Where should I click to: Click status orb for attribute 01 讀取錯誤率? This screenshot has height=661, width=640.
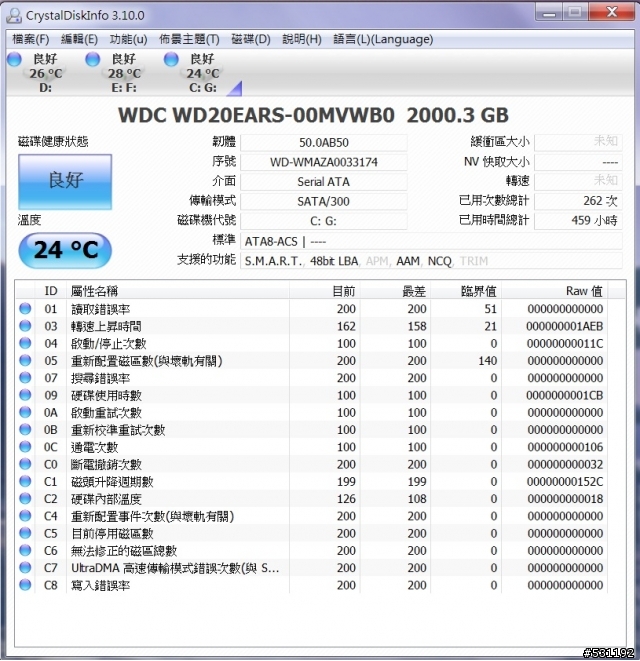(x=25, y=309)
